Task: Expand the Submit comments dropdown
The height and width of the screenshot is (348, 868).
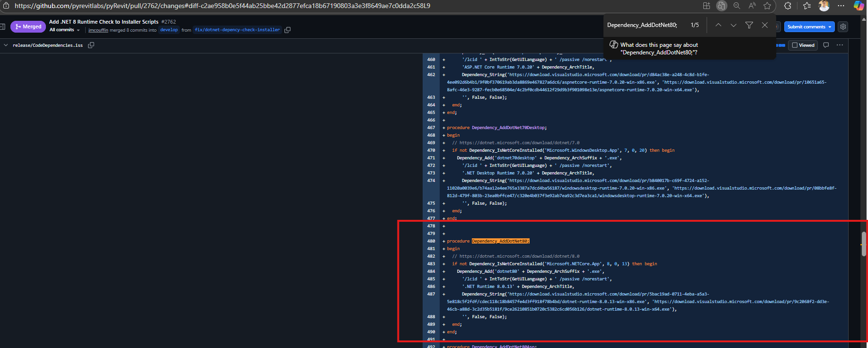Action: [830, 27]
